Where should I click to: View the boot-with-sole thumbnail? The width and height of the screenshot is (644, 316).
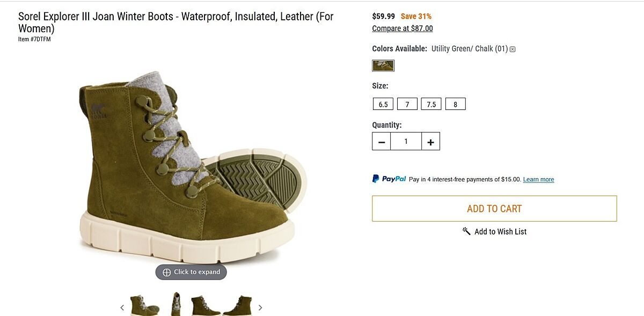(145, 305)
